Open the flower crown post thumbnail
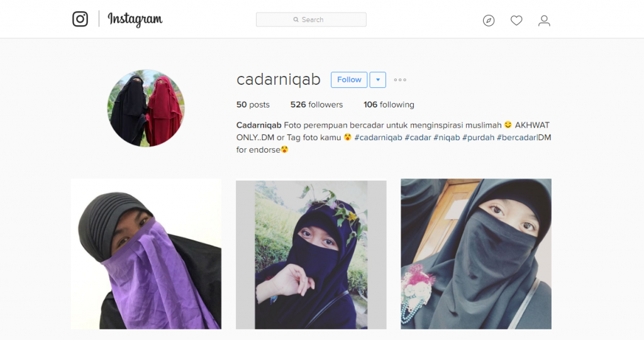 (x=311, y=255)
